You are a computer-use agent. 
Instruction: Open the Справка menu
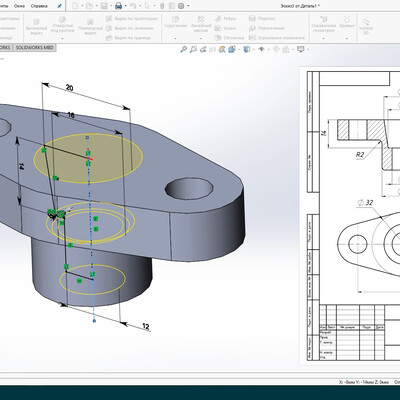click(39, 6)
